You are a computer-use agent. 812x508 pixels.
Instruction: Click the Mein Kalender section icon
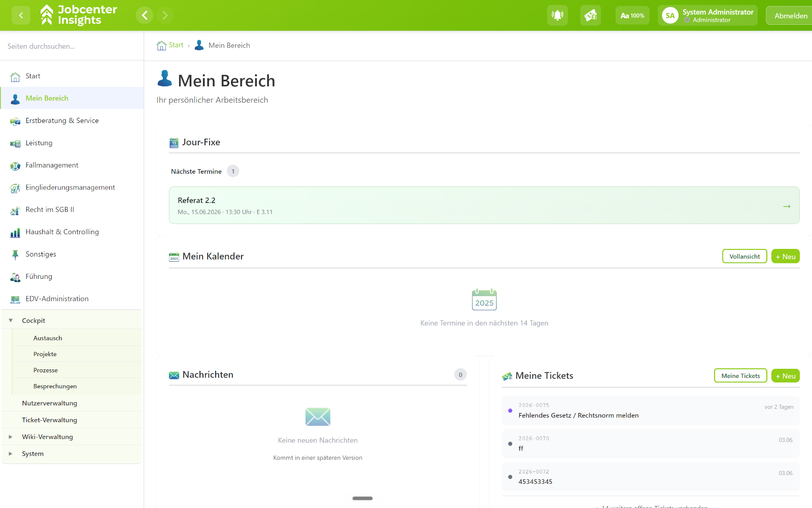[x=174, y=257]
